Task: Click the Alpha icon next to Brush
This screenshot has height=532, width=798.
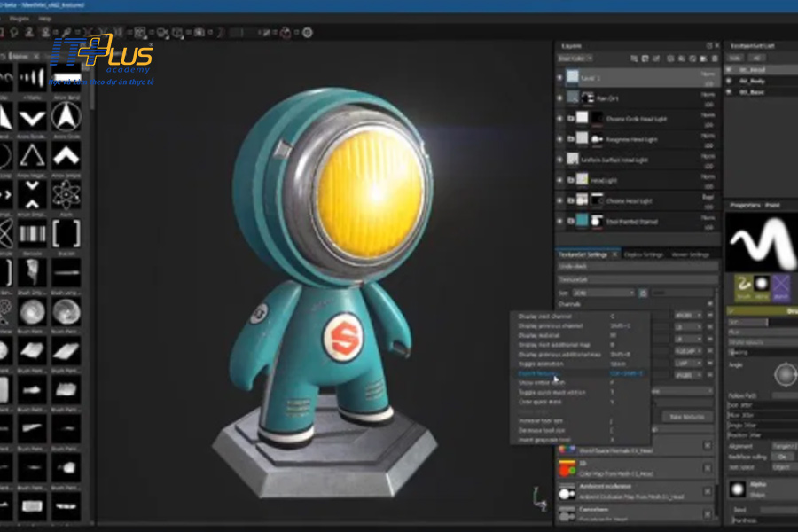Action: pos(761,285)
